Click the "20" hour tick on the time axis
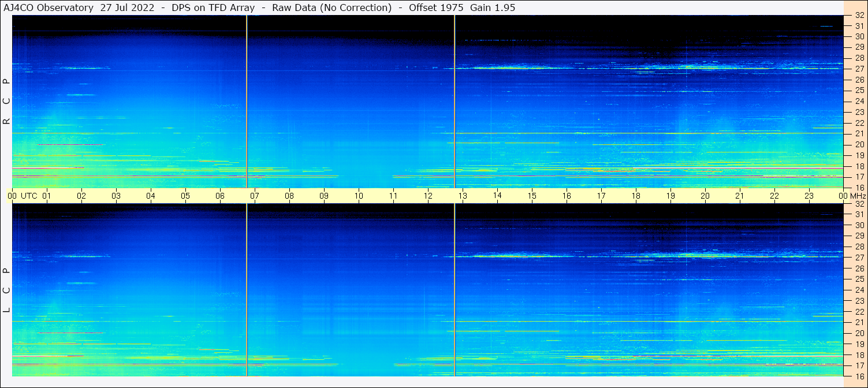The height and width of the screenshot is (388, 868). [705, 196]
